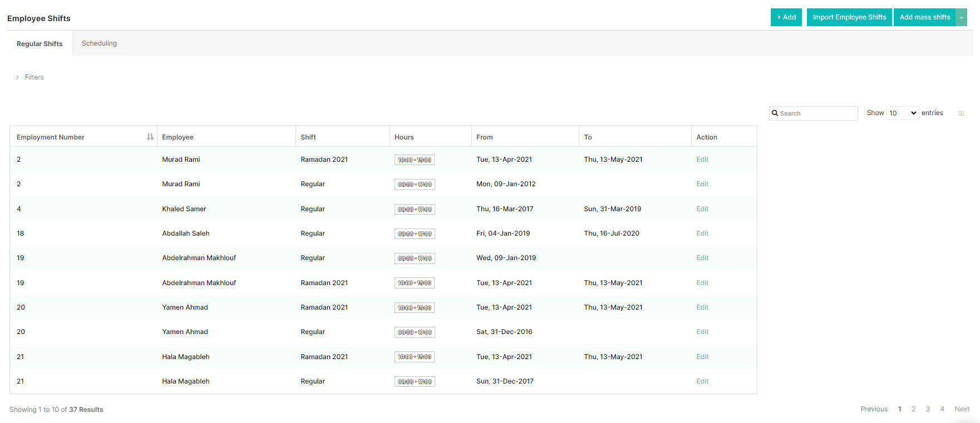This screenshot has height=423, width=980.
Task: Go to page 4 of results
Action: [942, 409]
